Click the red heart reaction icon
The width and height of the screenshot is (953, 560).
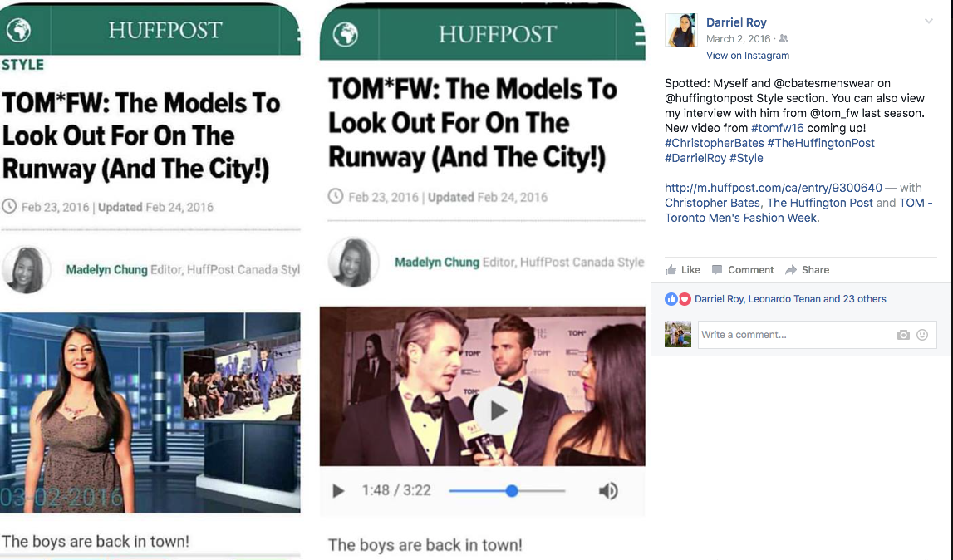pos(685,299)
